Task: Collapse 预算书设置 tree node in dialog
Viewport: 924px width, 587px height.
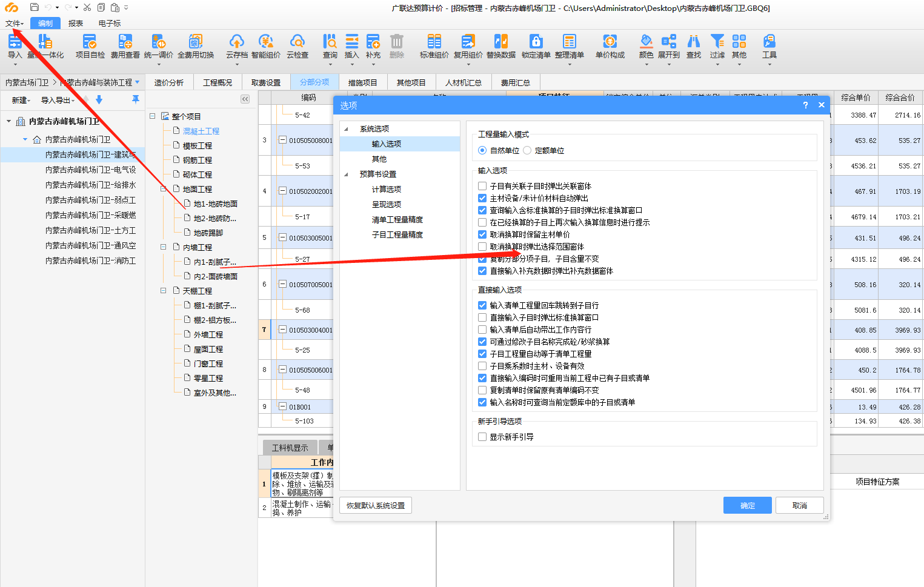Action: click(x=347, y=174)
